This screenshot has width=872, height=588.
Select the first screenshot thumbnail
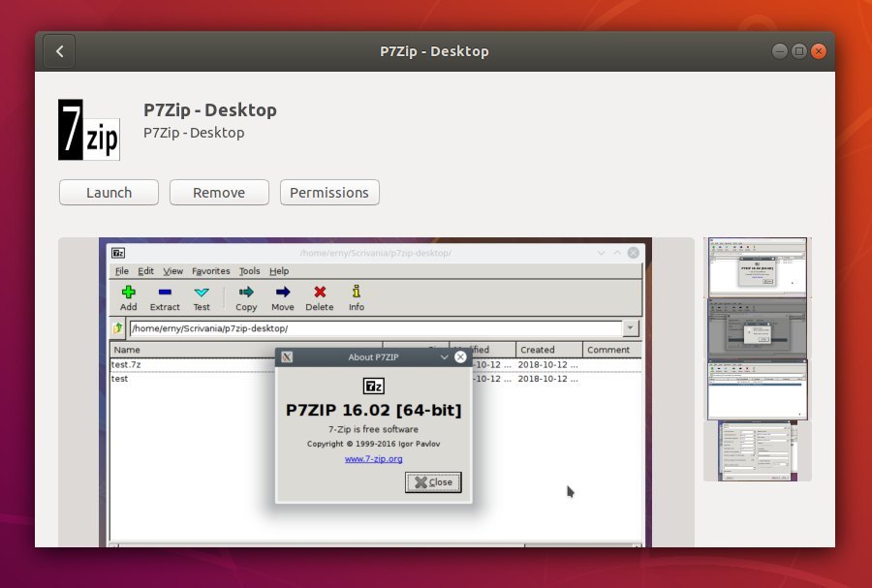tap(757, 267)
